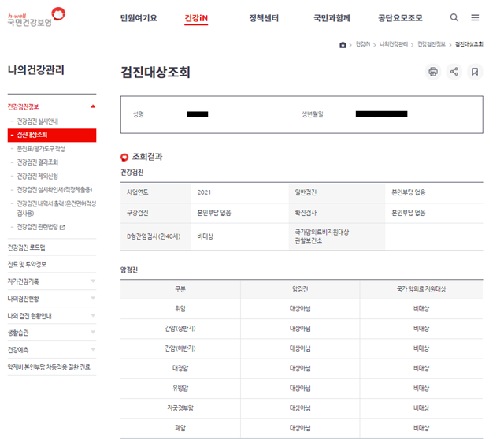Click the 간암(하반기) row label
The height and width of the screenshot is (439, 504).
pos(180,348)
